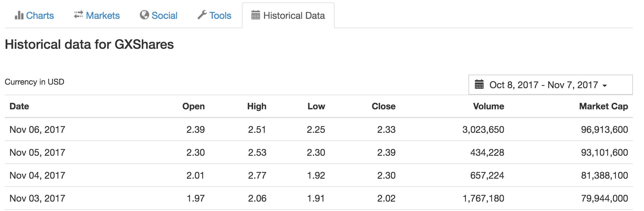The width and height of the screenshot is (644, 211).
Task: Click the Volume column header
Action: pos(488,106)
